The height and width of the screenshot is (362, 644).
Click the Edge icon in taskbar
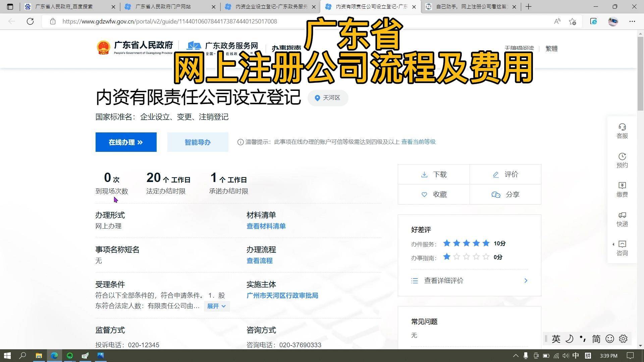click(54, 356)
